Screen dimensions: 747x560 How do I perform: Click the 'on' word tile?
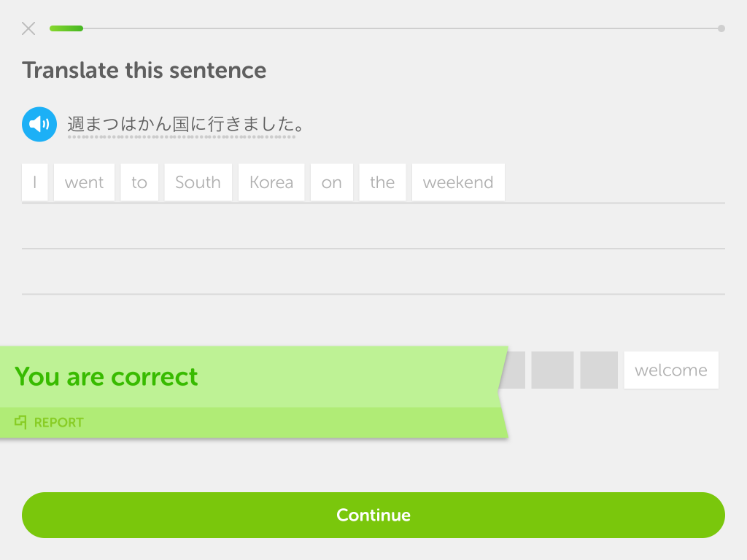tap(332, 182)
